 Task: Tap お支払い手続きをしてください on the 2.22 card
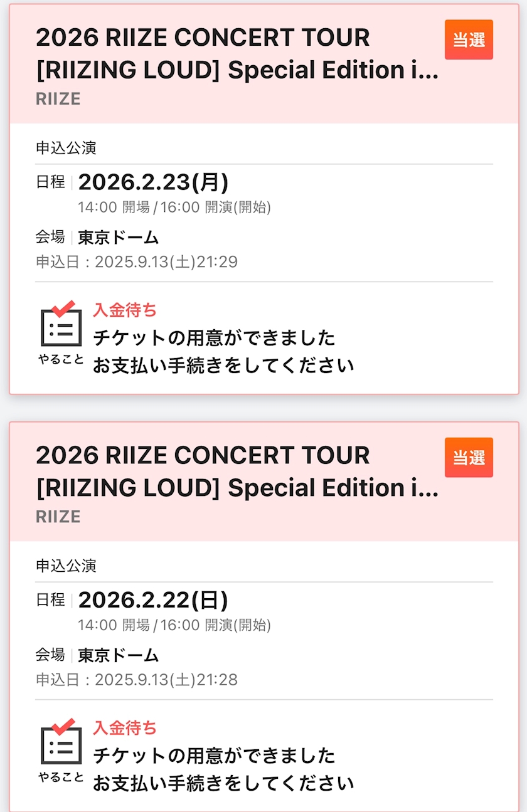pos(223,783)
